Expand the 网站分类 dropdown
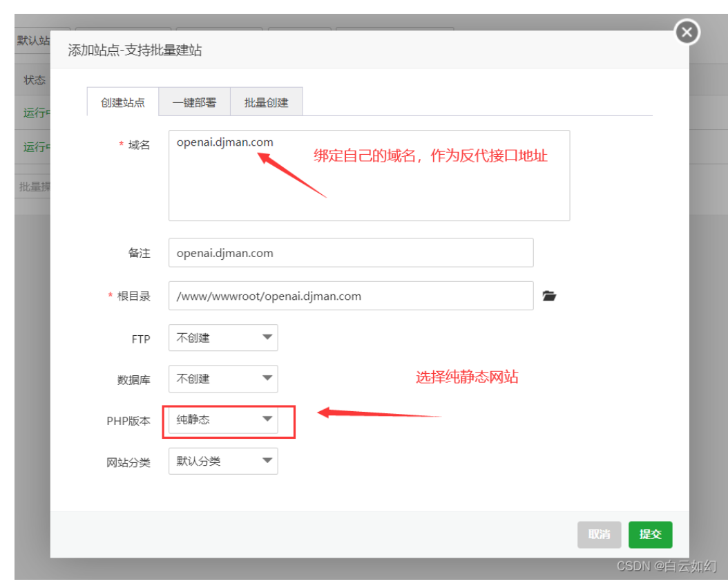The width and height of the screenshot is (728, 586). (223, 461)
